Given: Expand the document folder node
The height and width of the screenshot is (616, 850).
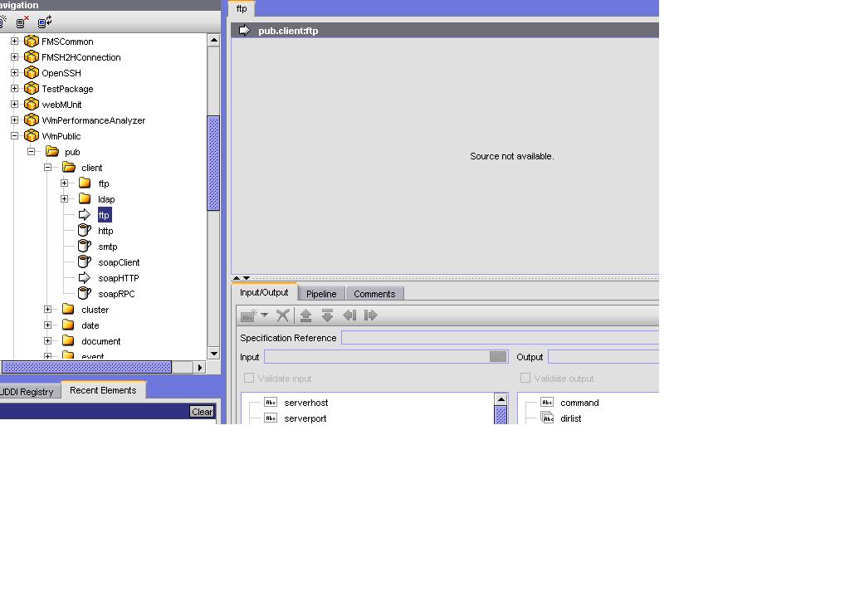Looking at the screenshot, I should coord(47,340).
